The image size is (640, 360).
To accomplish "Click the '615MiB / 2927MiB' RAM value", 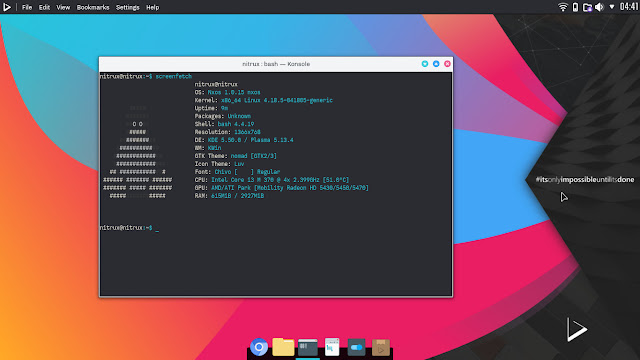I will pos(238,196).
